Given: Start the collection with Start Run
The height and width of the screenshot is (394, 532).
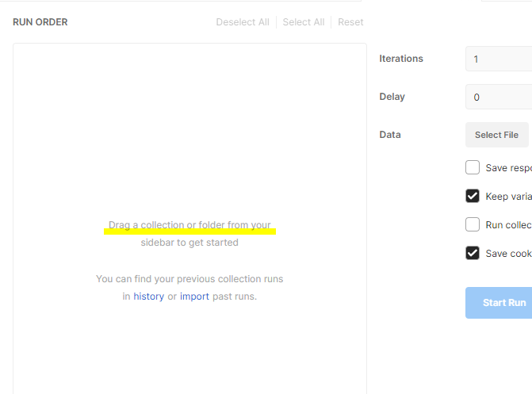Looking at the screenshot, I should tap(499, 302).
